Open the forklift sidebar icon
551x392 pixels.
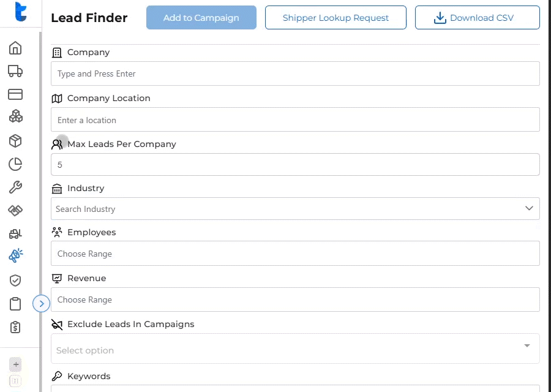(15, 234)
